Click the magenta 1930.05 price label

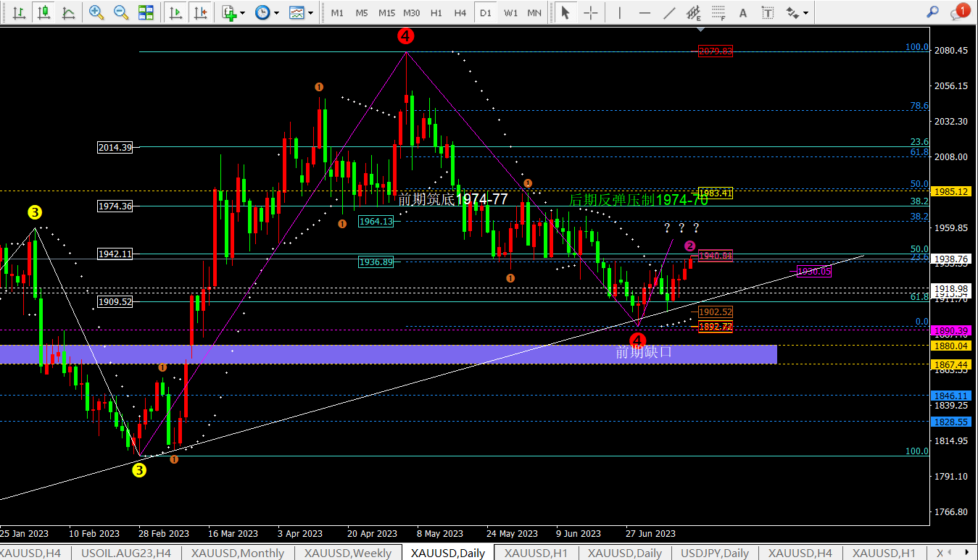pyautogui.click(x=814, y=272)
